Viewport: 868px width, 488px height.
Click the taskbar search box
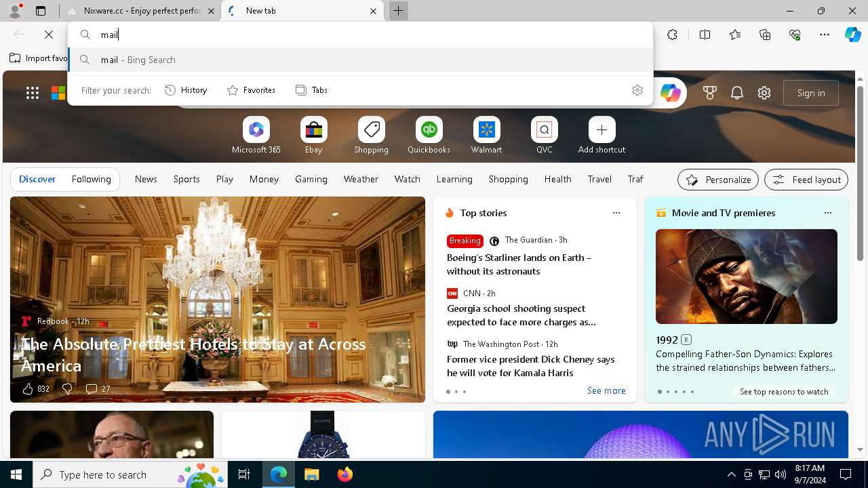click(x=130, y=474)
